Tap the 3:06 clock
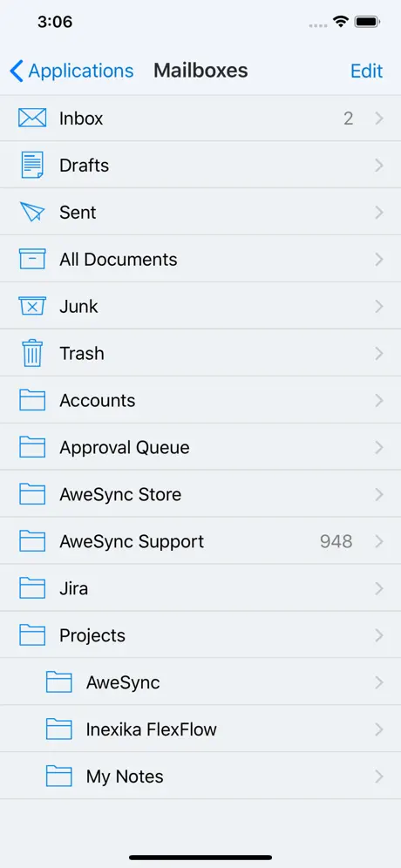 pos(55,22)
